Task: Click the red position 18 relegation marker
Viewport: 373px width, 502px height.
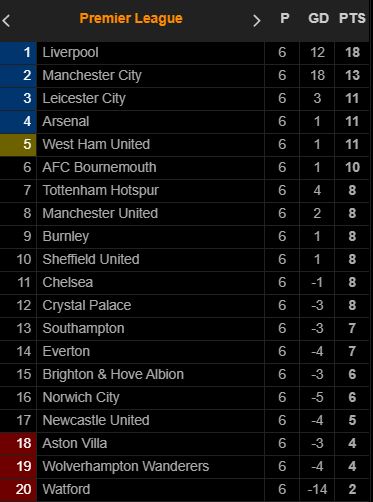Action: (18, 444)
